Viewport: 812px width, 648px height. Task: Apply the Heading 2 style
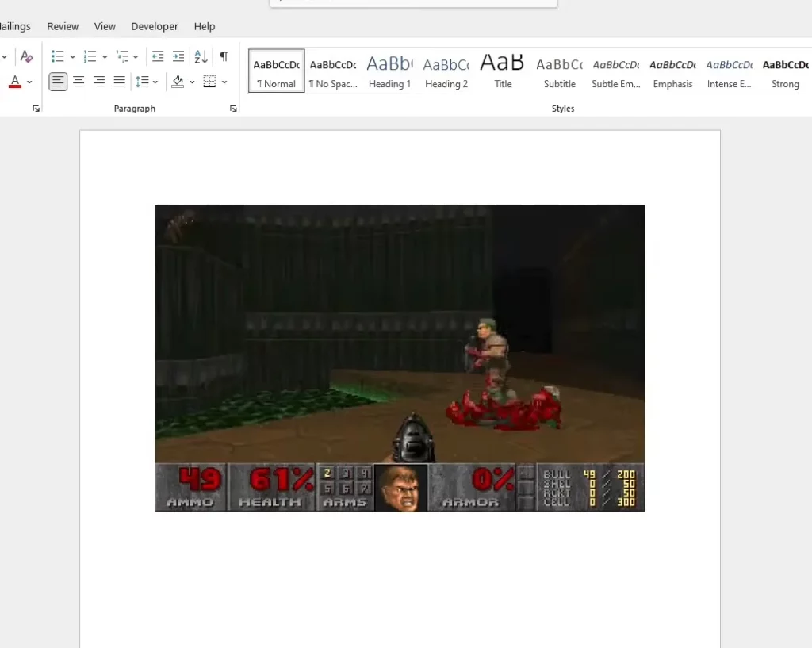(x=446, y=71)
